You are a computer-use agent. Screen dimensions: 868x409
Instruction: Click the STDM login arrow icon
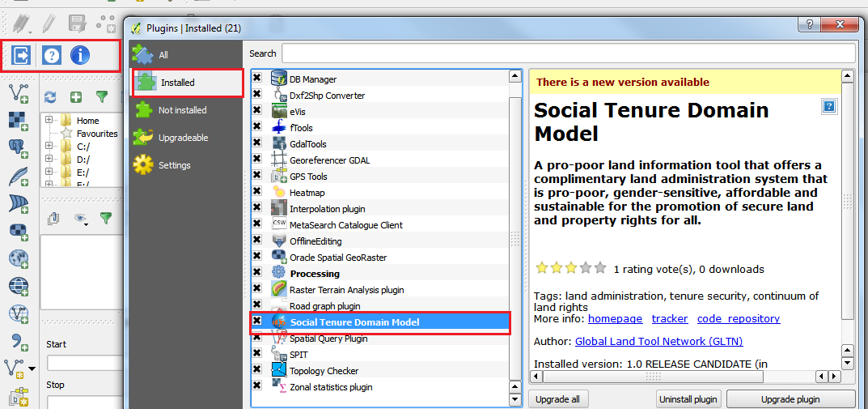click(x=21, y=55)
